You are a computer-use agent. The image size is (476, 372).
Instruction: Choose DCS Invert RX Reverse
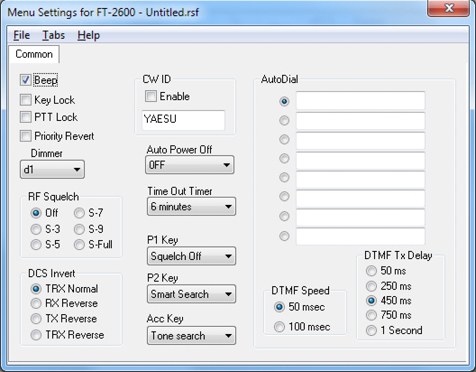[36, 303]
